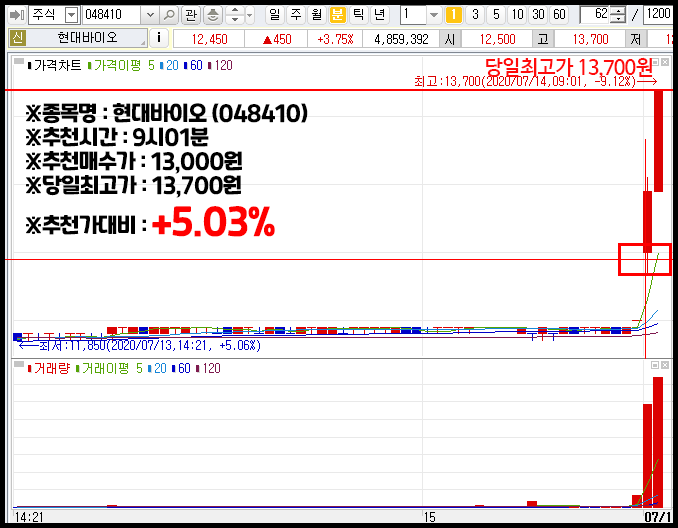The width and height of the screenshot is (678, 528).
Task: Expand the stock code history dropdown
Action: click(x=150, y=15)
